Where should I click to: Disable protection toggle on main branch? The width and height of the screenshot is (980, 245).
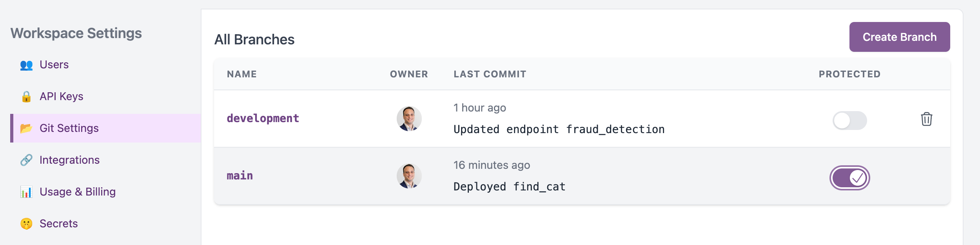point(849,178)
